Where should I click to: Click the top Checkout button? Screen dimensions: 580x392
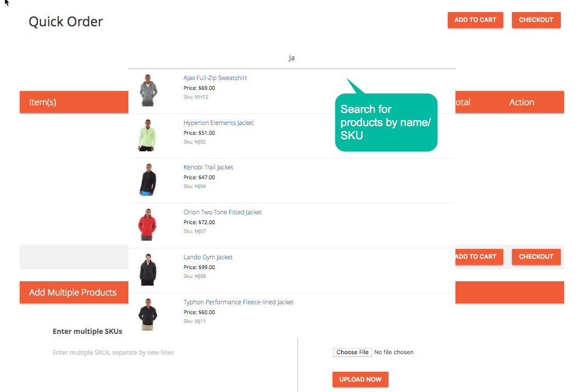tap(536, 20)
